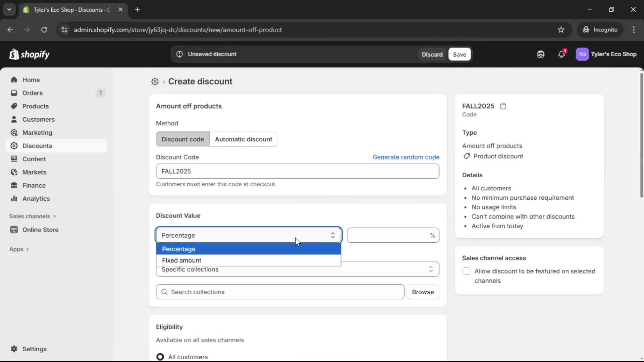This screenshot has height=362, width=644.
Task: Check Allow discount on selected channels
Action: [x=466, y=271]
